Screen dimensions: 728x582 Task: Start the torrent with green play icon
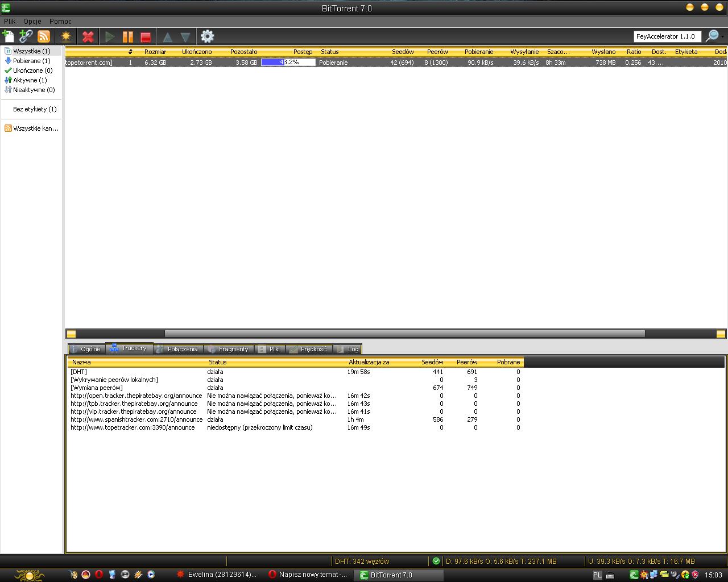point(110,36)
